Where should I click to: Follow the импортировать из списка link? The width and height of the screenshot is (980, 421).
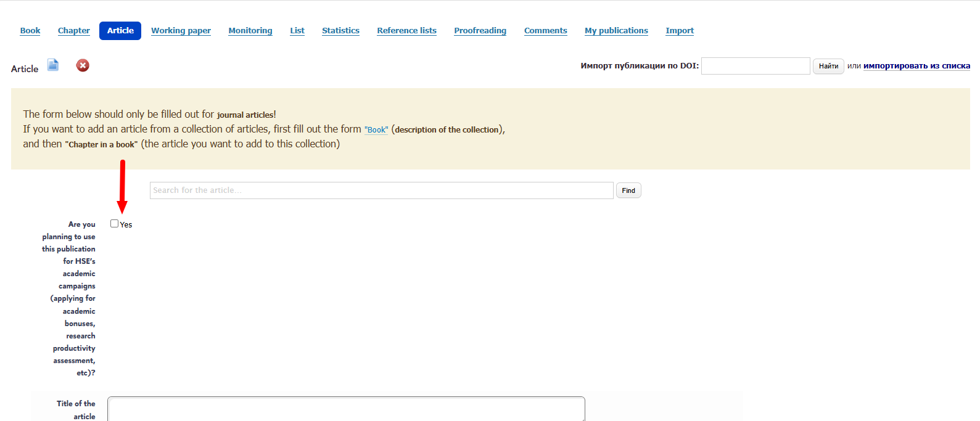click(916, 66)
